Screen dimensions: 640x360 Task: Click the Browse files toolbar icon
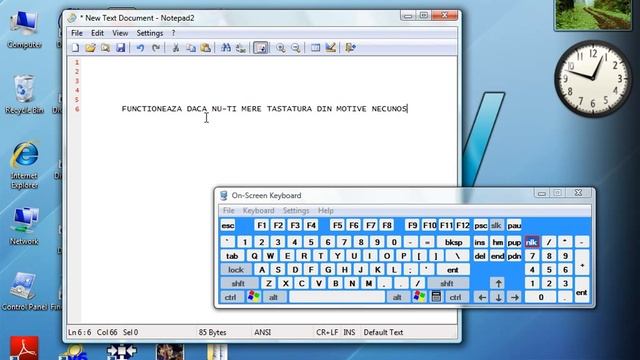pos(105,48)
